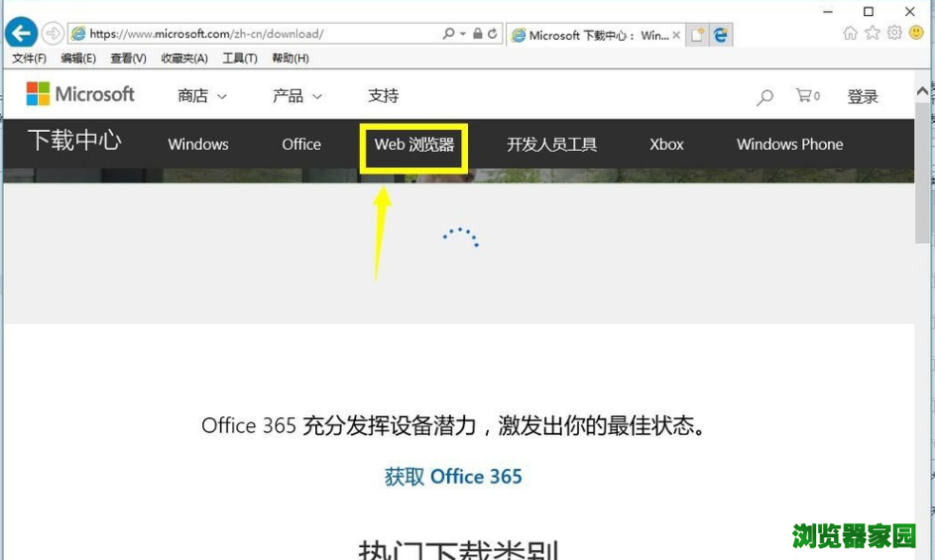Click the browser back arrow button
The height and width of the screenshot is (560, 935).
point(21,33)
